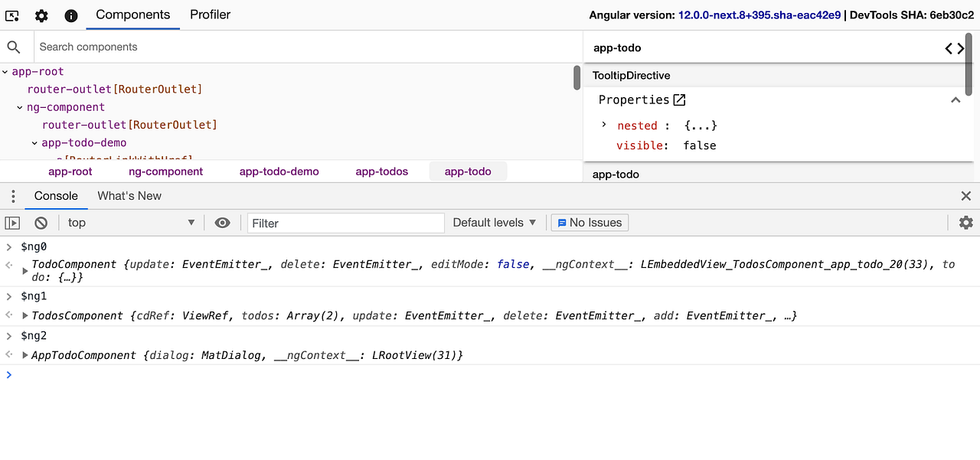Open console settings via right gear icon
Viewport: 980px width, 460px height.
[x=965, y=222]
